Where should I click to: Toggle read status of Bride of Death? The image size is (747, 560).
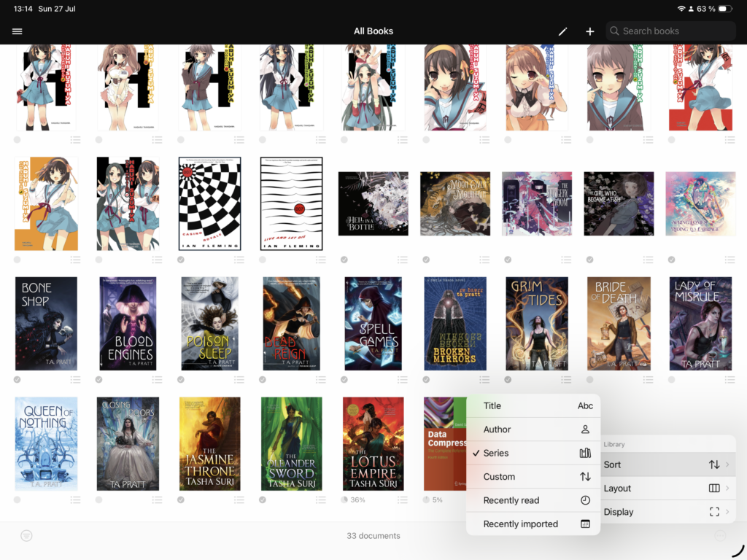coord(589,379)
